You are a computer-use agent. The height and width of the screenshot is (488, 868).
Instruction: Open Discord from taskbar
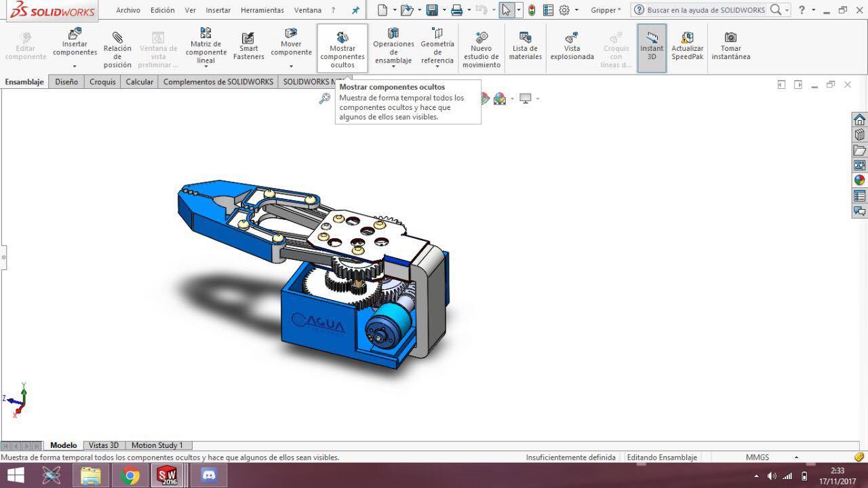tap(209, 475)
